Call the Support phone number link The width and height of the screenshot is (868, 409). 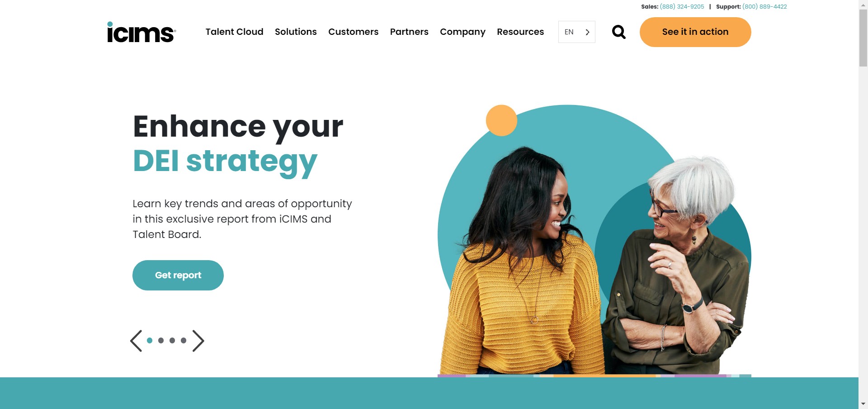tap(764, 7)
